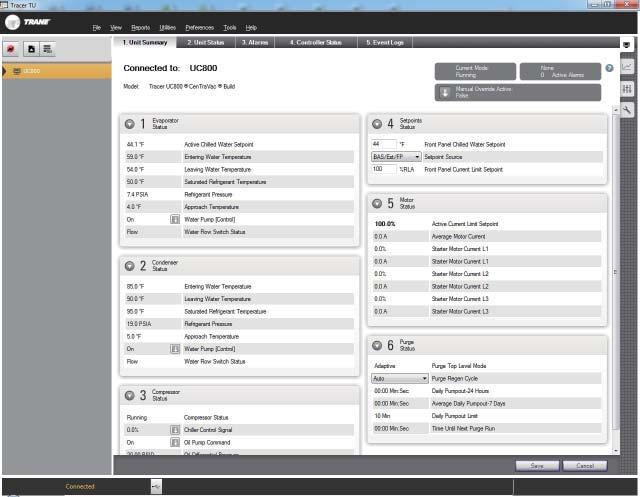Click the Purge Top Level Mode label
The height and width of the screenshot is (497, 640).
point(459,366)
